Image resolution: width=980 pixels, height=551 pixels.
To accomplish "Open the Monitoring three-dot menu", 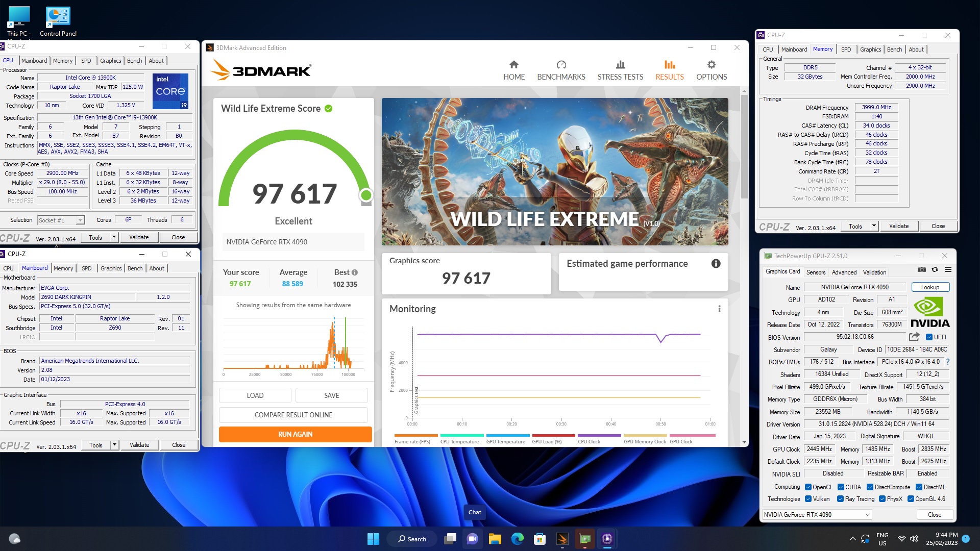I will pyautogui.click(x=719, y=309).
